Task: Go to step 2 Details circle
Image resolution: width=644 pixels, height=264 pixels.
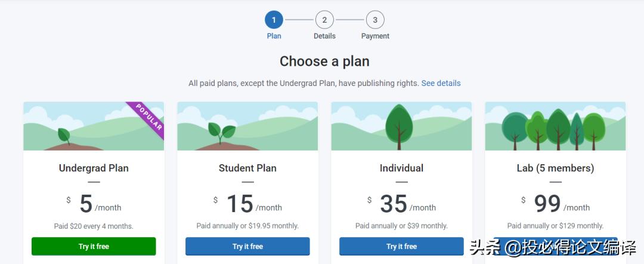Action: click(x=324, y=20)
